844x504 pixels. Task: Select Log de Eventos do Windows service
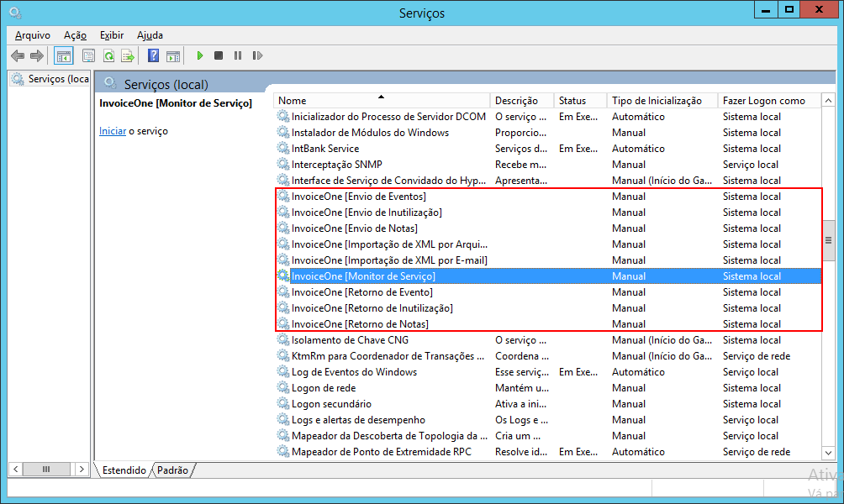(x=548, y=372)
